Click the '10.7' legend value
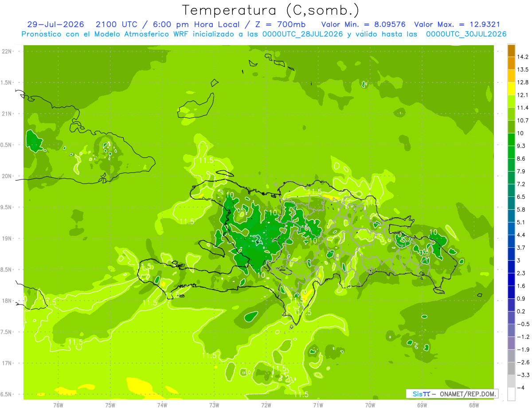Image resolution: width=532 pixels, height=411 pixels. point(523,121)
